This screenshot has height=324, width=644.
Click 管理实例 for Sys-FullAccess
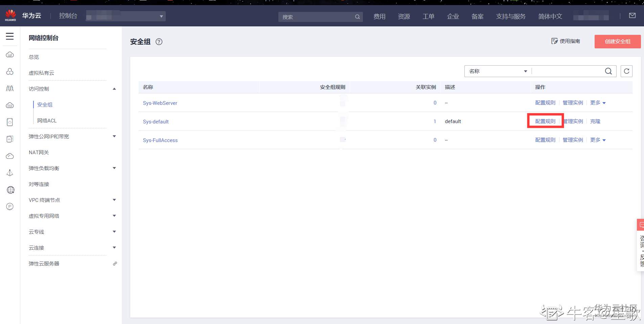point(573,140)
